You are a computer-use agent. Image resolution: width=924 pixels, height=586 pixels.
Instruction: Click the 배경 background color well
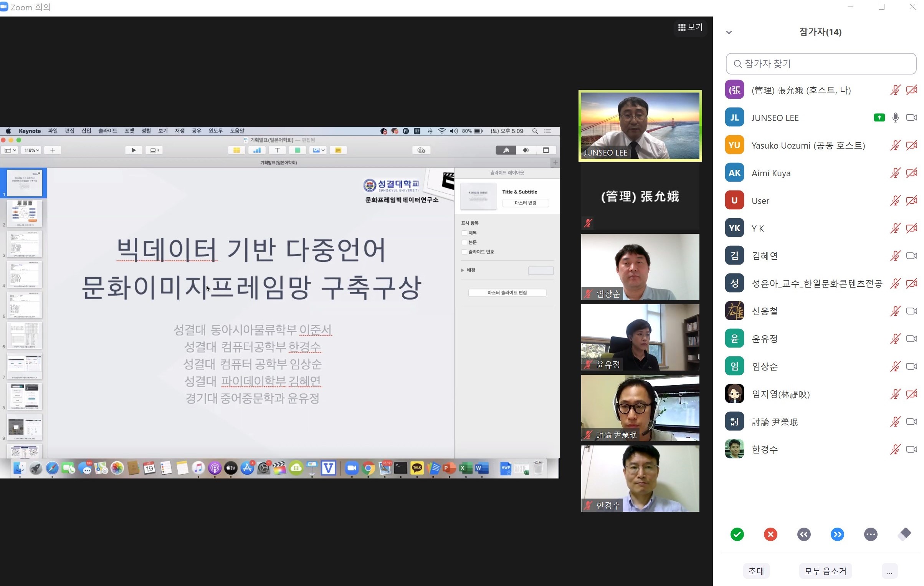pos(540,270)
